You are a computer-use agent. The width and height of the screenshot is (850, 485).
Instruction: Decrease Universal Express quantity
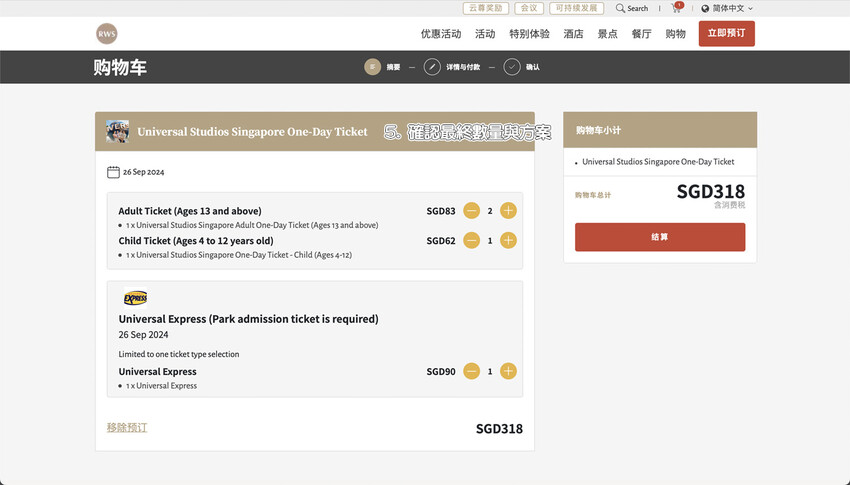pyautogui.click(x=472, y=371)
